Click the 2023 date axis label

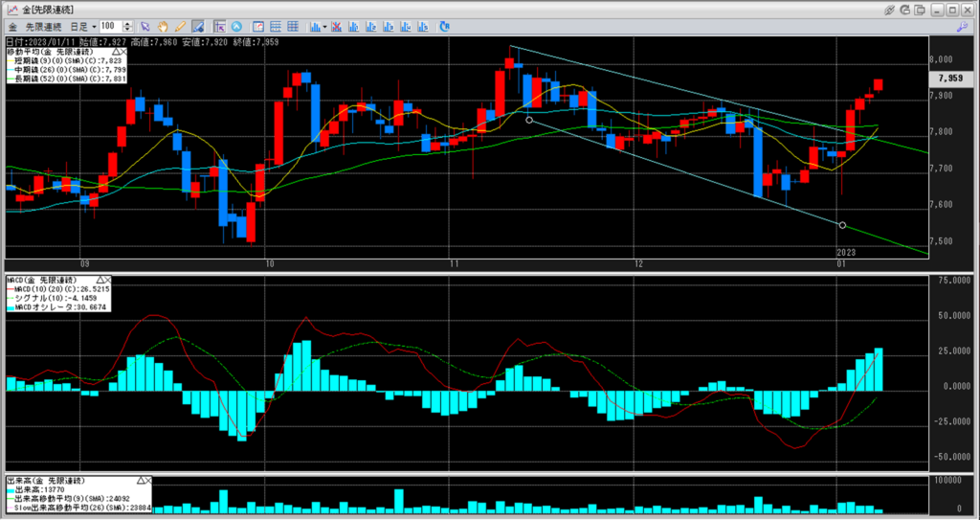pyautogui.click(x=846, y=252)
